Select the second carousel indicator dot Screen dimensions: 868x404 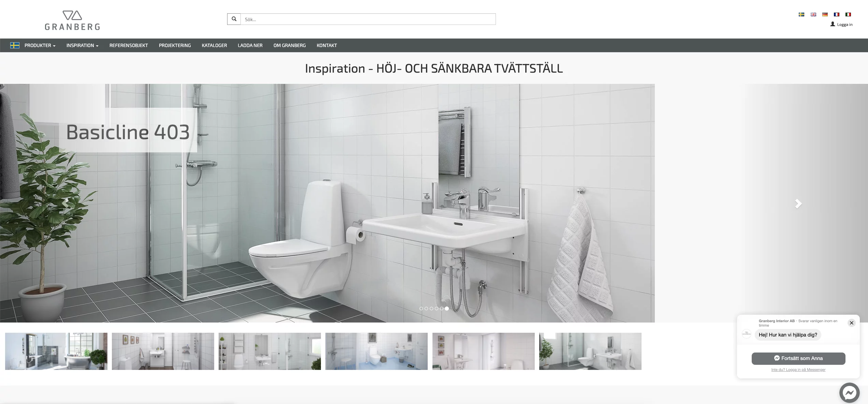coord(426,309)
